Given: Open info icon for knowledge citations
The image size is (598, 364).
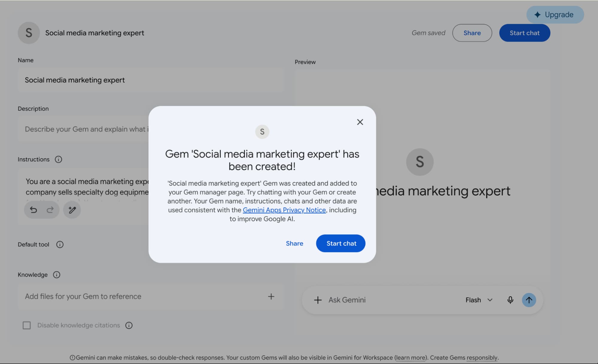Looking at the screenshot, I should click(129, 325).
